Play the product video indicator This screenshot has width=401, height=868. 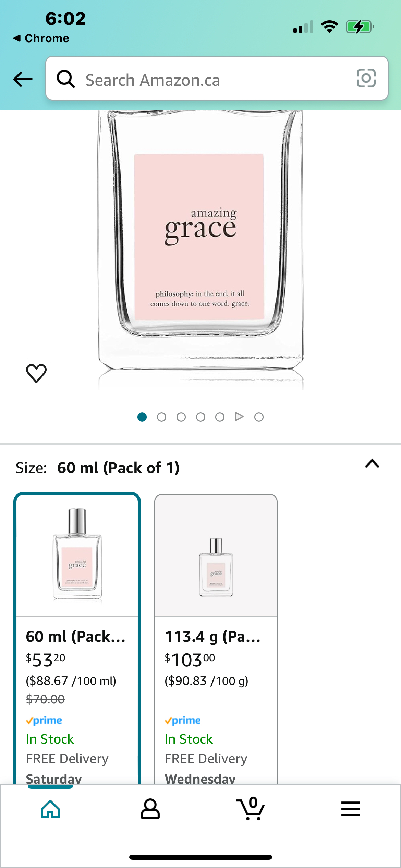click(x=239, y=417)
